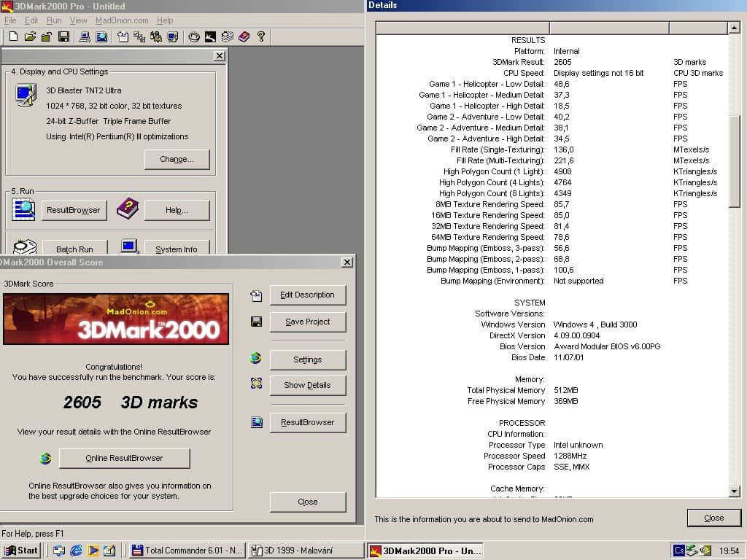Click the Batch Run disk stack icon

click(x=24, y=246)
